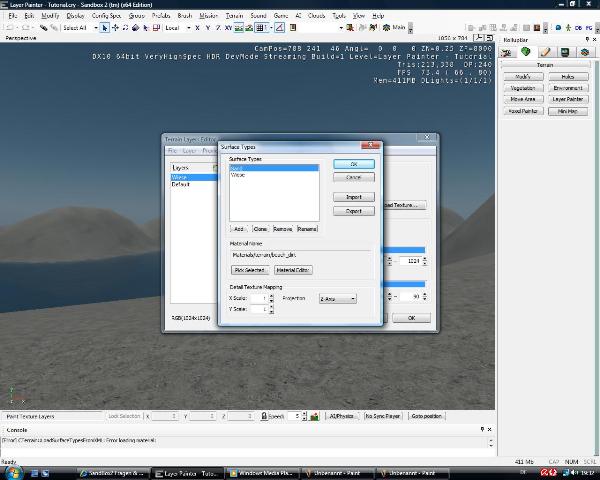600x480 pixels.
Task: Open the Terrain menu
Action: pos(234,17)
